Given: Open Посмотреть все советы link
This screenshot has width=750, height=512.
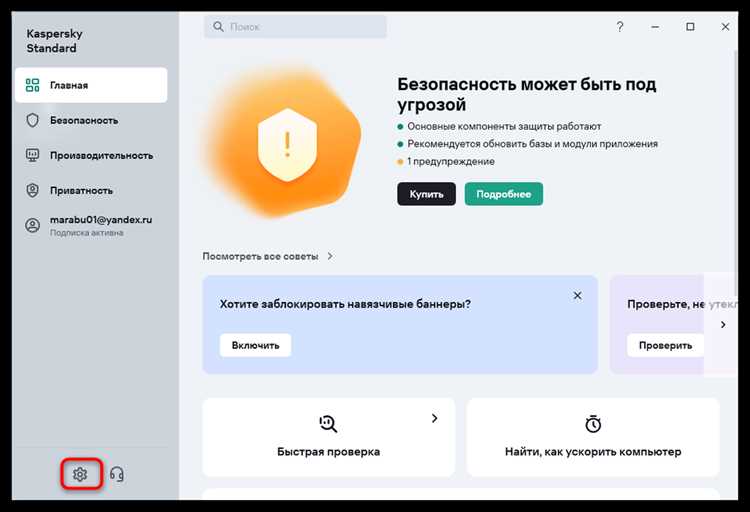Looking at the screenshot, I should click(x=260, y=256).
